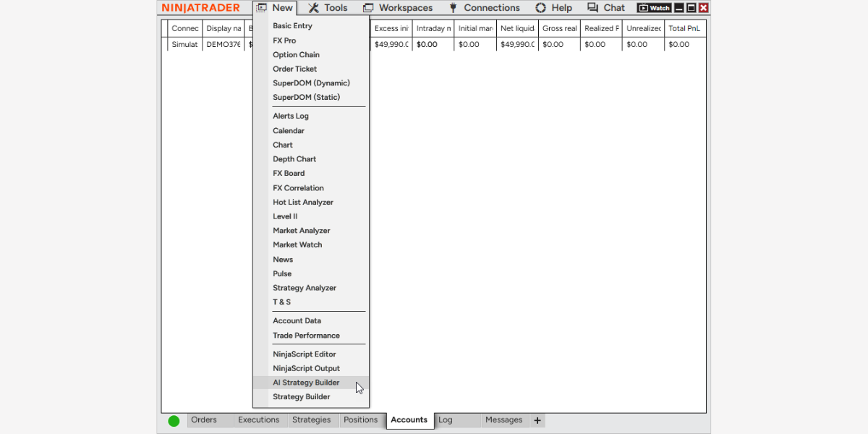The width and height of the screenshot is (868, 434).
Task: Click the Unrealized column header
Action: coord(643,28)
